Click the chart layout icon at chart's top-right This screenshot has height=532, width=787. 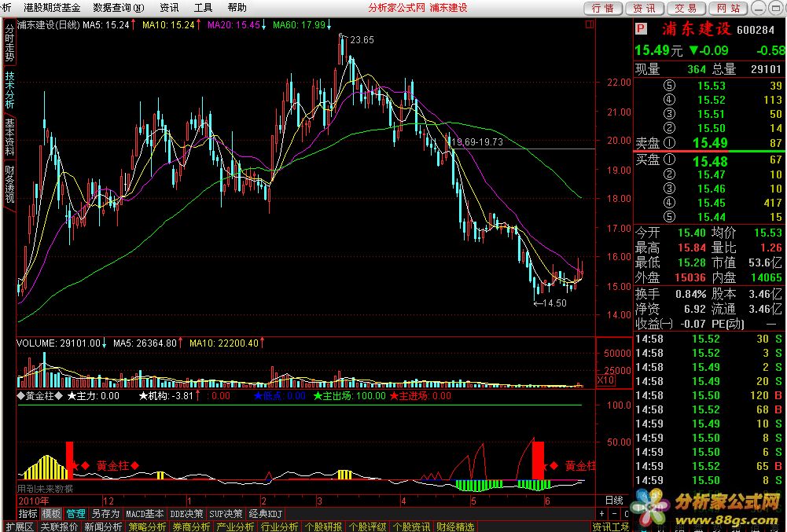point(590,24)
